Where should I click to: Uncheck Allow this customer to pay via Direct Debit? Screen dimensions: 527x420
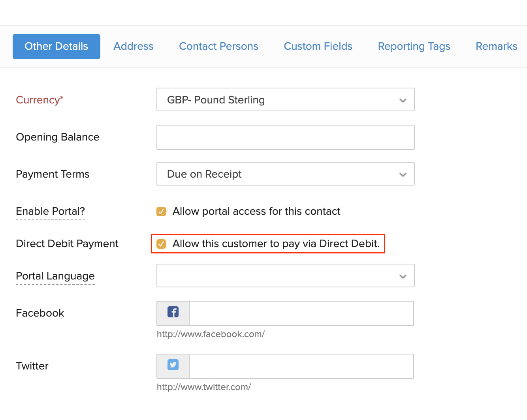161,244
